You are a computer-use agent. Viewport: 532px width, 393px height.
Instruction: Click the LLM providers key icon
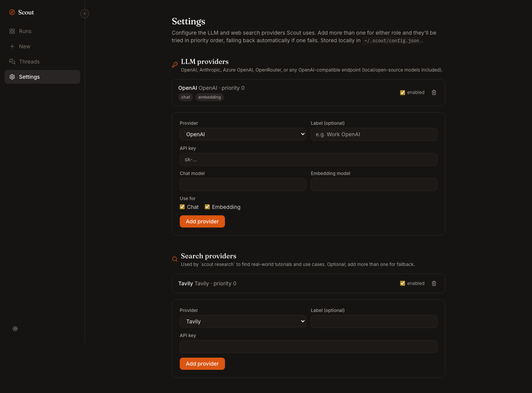click(x=175, y=65)
